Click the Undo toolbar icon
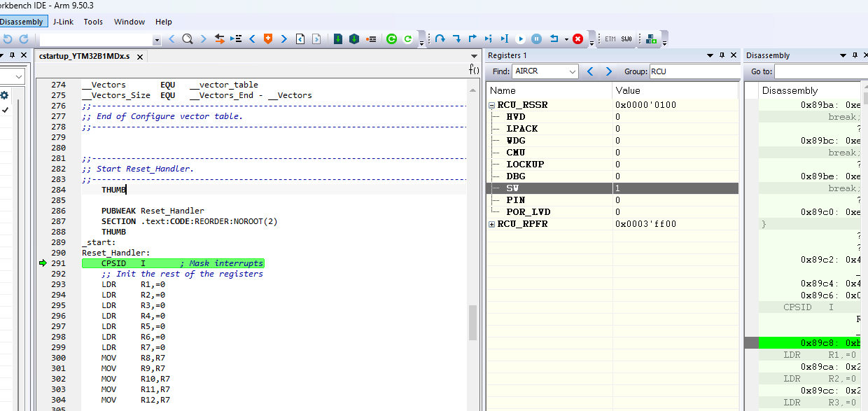The width and height of the screenshot is (868, 411). click(x=7, y=39)
